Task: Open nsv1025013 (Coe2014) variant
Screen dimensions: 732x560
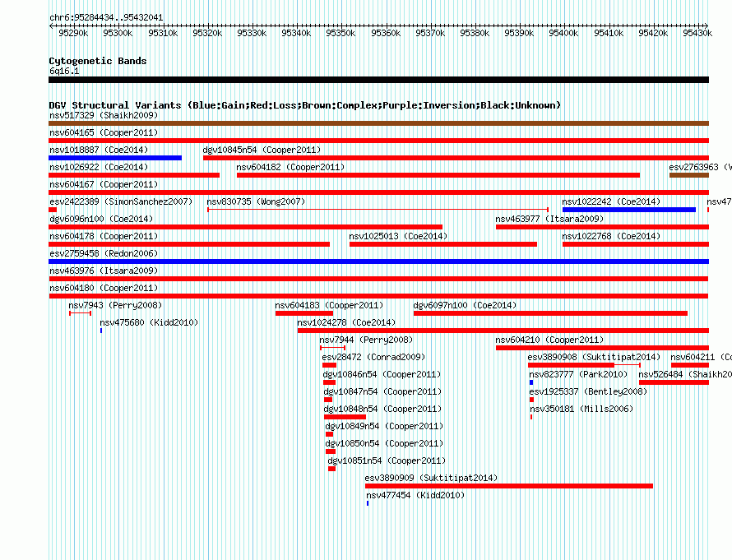Action: point(398,236)
